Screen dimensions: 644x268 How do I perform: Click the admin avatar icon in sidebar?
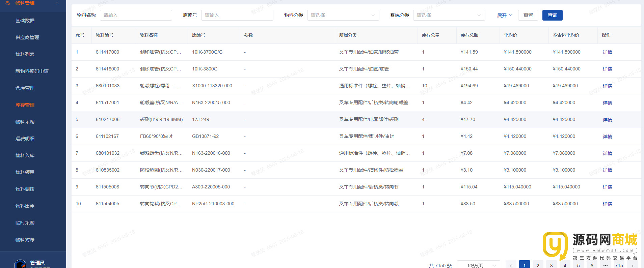tap(20, 264)
